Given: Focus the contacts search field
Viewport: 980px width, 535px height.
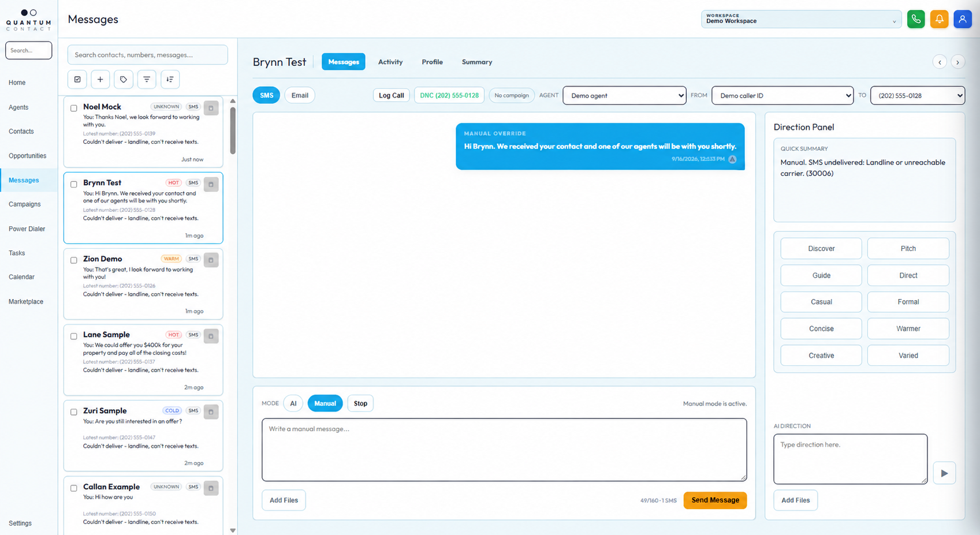Looking at the screenshot, I should pyautogui.click(x=148, y=55).
